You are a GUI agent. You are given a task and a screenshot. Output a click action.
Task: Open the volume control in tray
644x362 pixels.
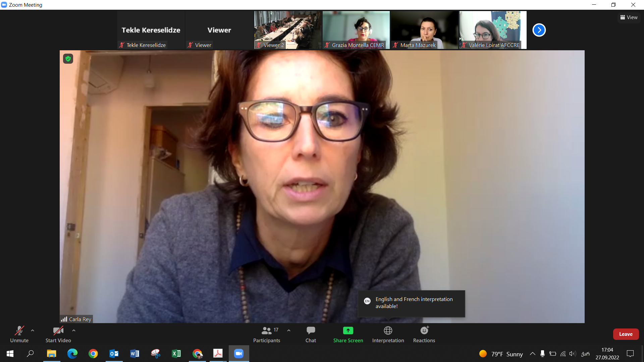coord(573,354)
